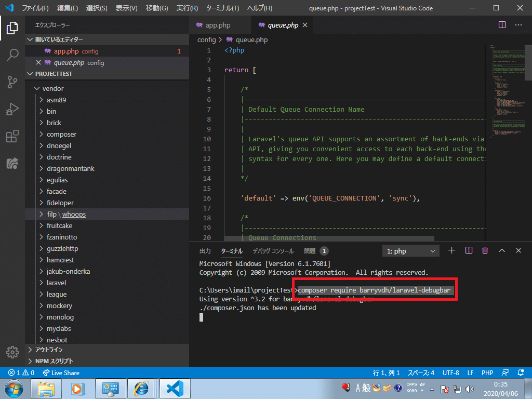Open the editor more actions menu
The image size is (532, 399).
[518, 25]
